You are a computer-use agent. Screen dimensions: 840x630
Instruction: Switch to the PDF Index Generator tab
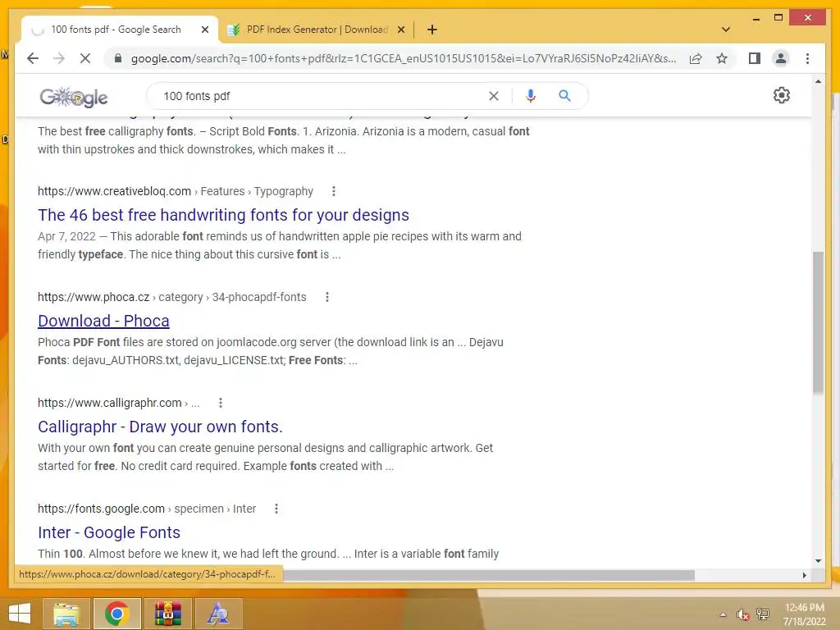(317, 30)
